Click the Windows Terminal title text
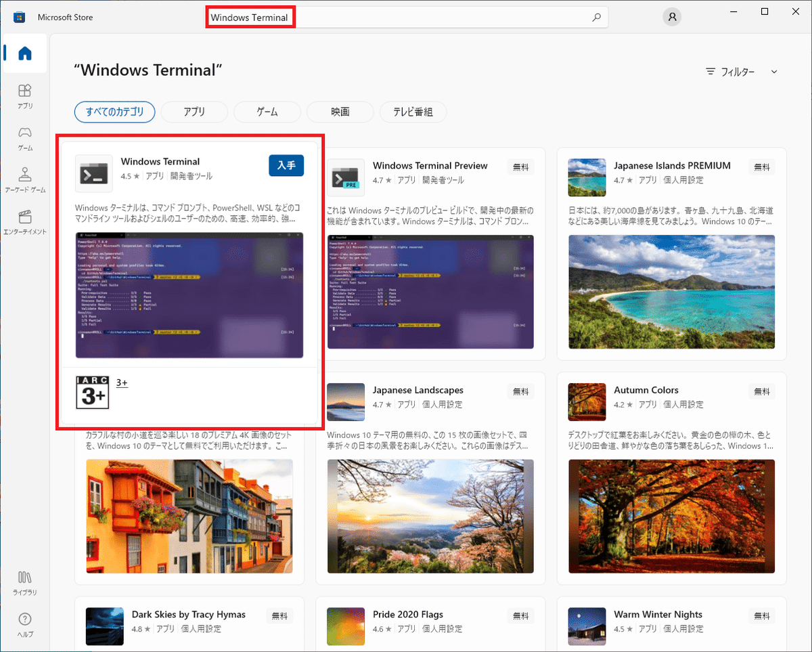812x652 pixels. pos(160,161)
